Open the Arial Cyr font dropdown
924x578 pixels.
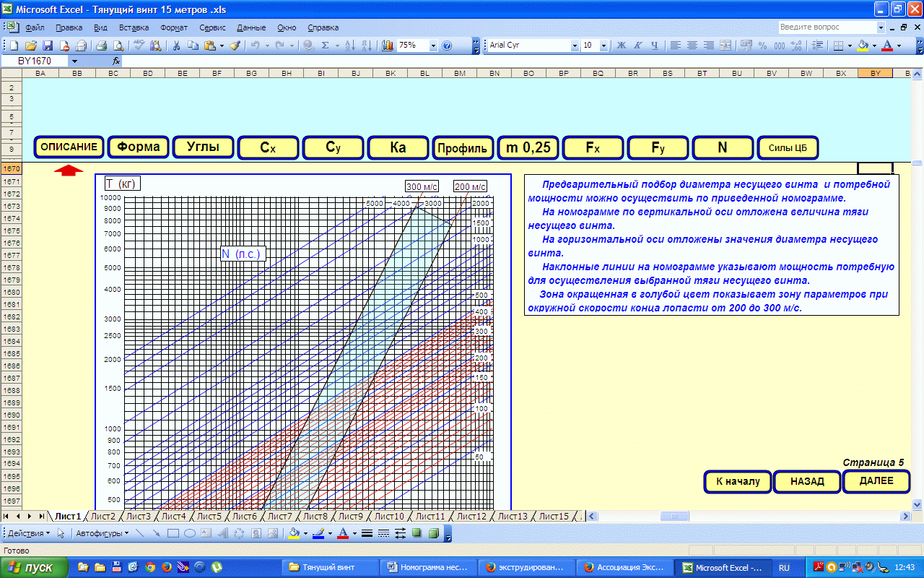[575, 45]
